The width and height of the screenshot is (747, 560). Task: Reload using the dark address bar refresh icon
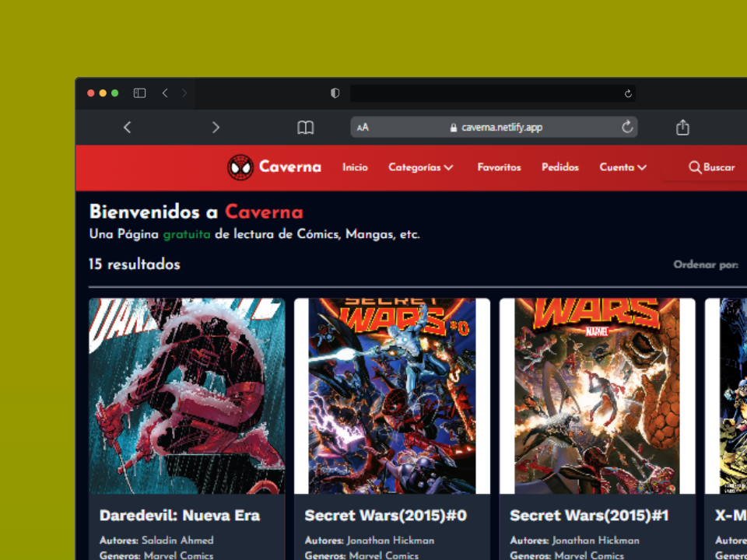pyautogui.click(x=628, y=94)
